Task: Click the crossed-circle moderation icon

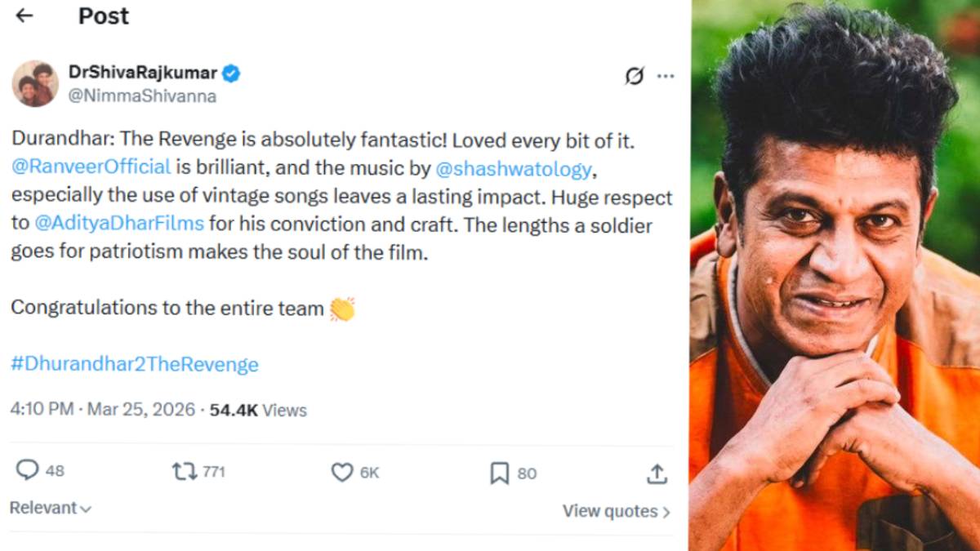Action: click(635, 74)
